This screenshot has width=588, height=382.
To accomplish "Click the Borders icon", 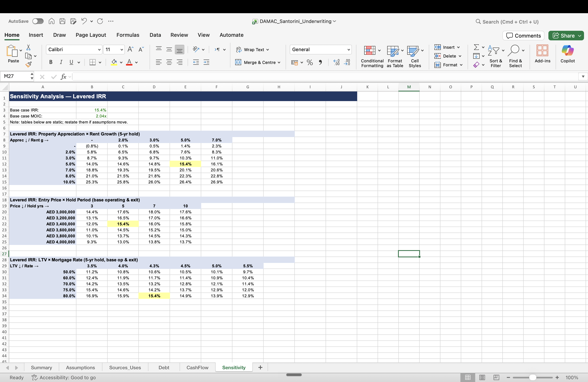I will coord(92,62).
